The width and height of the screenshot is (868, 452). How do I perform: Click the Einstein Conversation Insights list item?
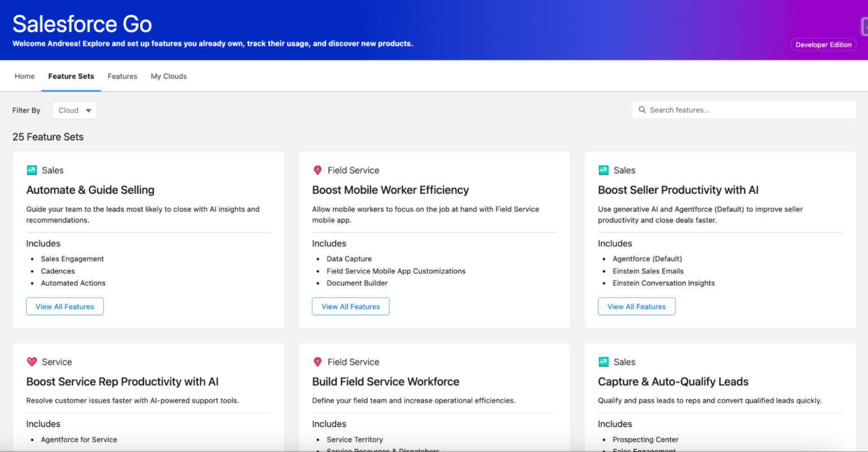pos(663,283)
